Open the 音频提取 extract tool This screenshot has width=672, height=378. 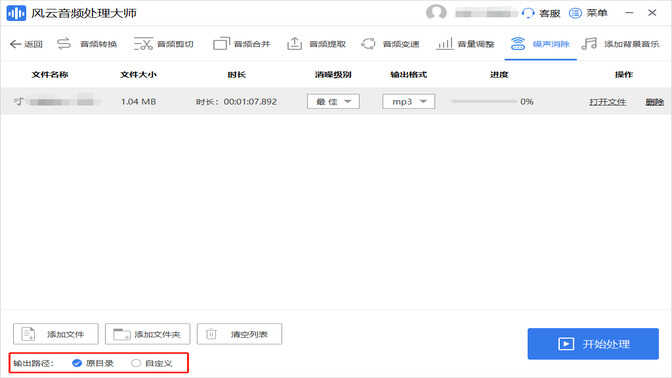click(x=316, y=44)
